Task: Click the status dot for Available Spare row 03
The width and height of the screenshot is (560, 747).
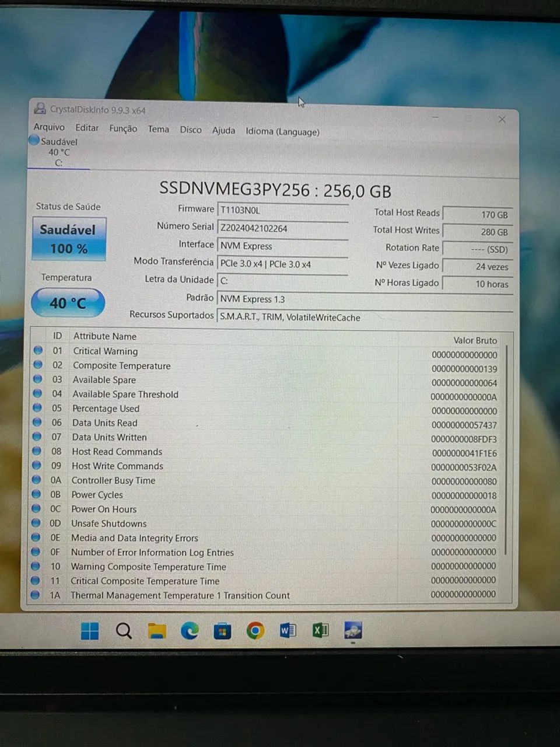Action: [38, 379]
